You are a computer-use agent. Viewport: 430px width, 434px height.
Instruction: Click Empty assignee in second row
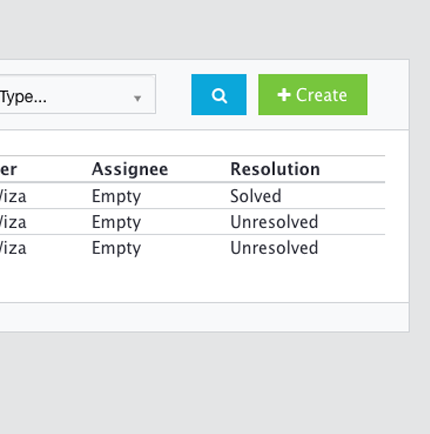pos(116,223)
